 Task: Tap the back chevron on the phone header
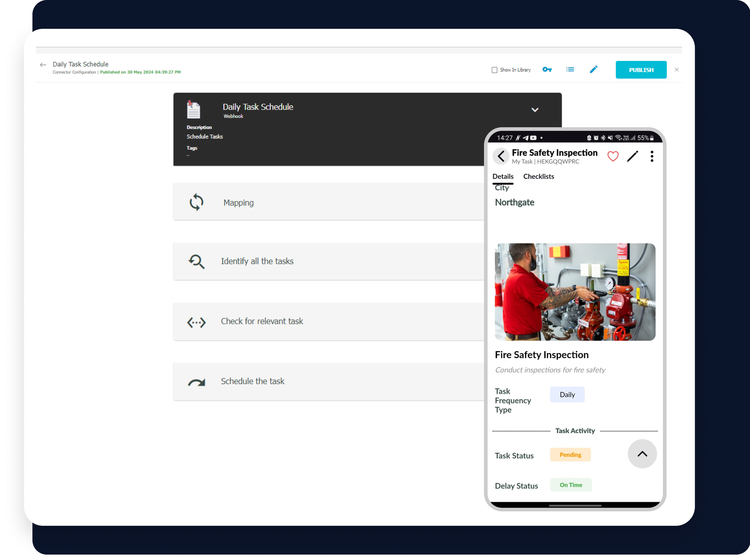[501, 156]
